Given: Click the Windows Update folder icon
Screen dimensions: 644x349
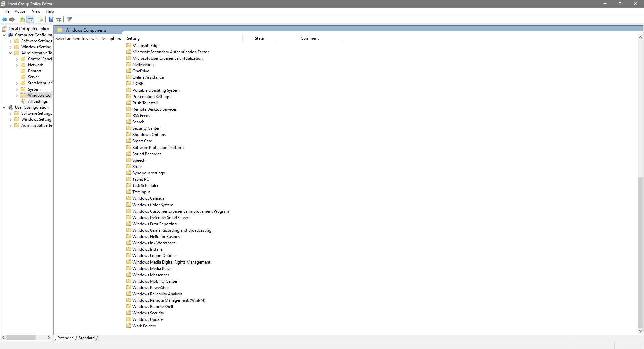Looking at the screenshot, I should pos(129,319).
